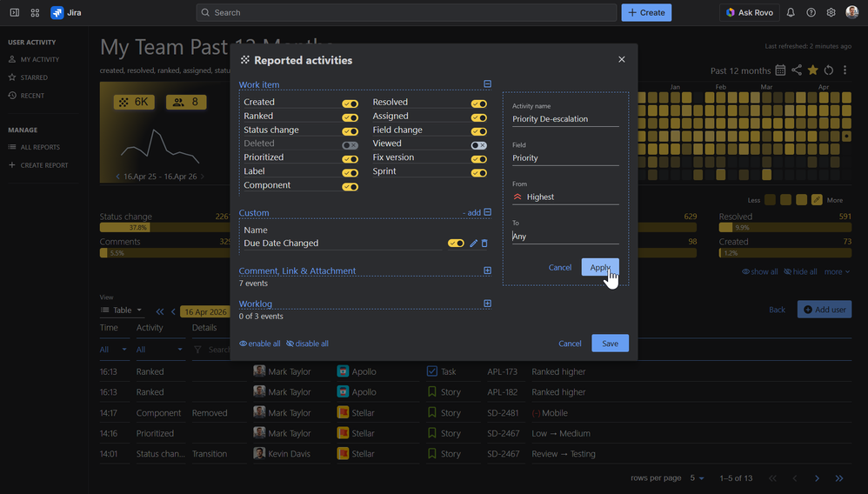Open the rows per page dropdown
Image resolution: width=868 pixels, height=494 pixels.
click(x=697, y=478)
